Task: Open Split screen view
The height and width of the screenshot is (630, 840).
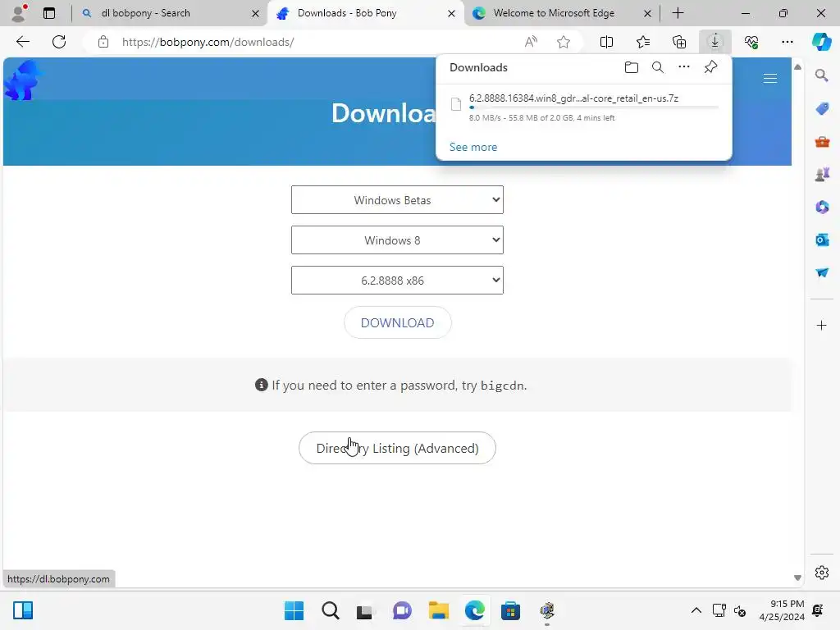Action: (606, 42)
